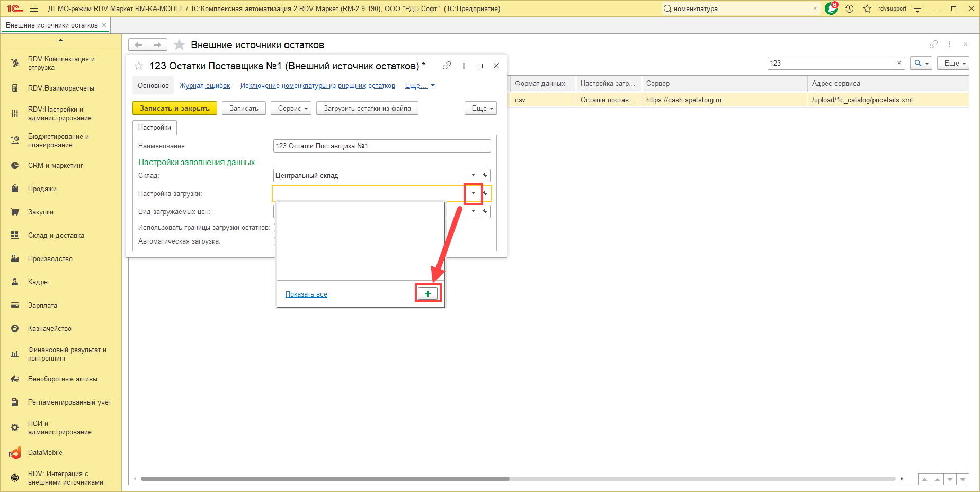This screenshot has width=980, height=492.
Task: Click the Наименование input field
Action: pos(381,146)
